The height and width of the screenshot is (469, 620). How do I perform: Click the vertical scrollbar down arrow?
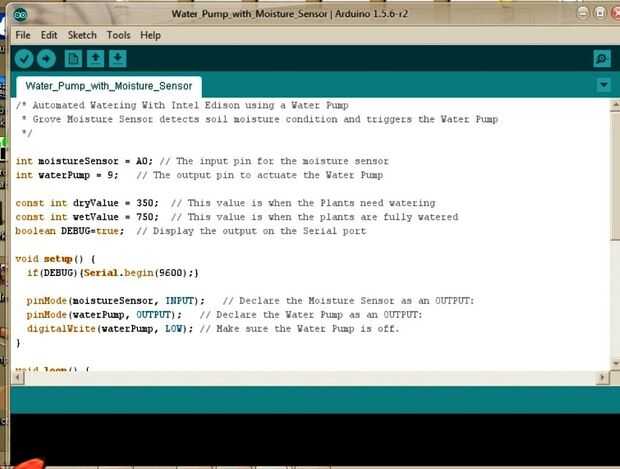click(615, 363)
